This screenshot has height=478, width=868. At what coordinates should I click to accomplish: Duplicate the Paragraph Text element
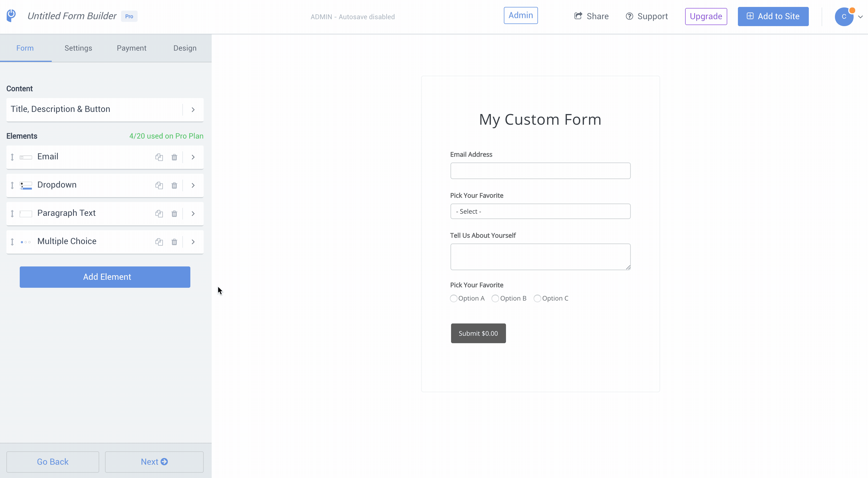pos(159,214)
